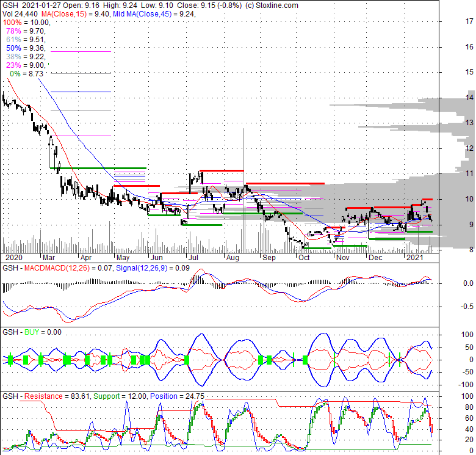Click the 'Aug' month label on axis
Image resolution: width=476 pixels, height=455 pixels.
click(x=233, y=258)
